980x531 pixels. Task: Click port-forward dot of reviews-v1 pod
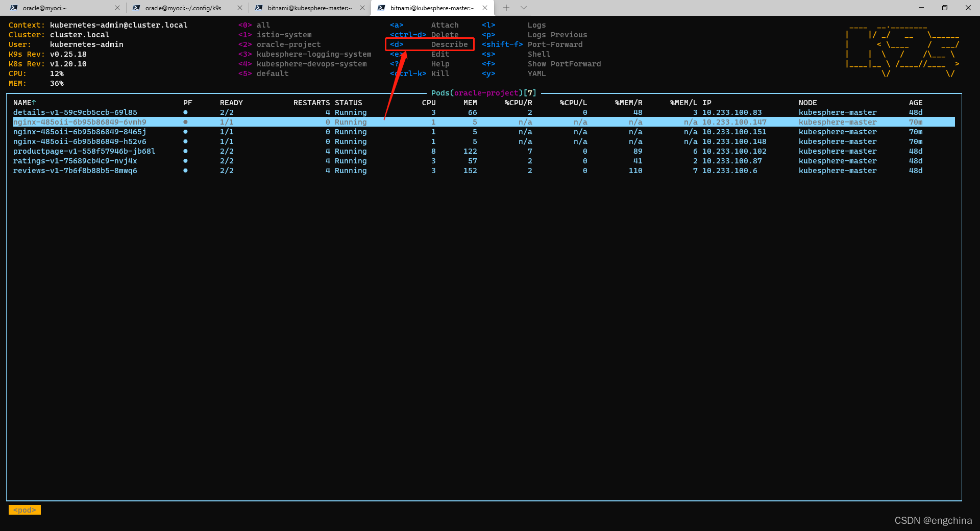pos(185,171)
